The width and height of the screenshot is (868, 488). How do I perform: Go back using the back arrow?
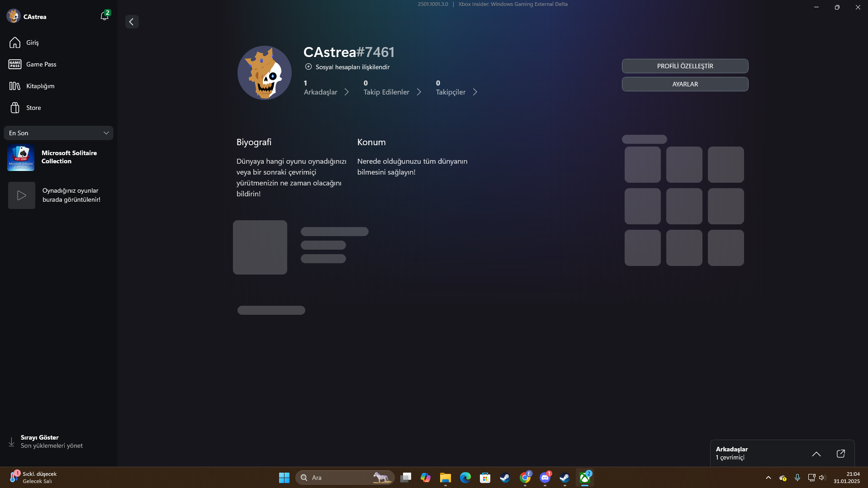click(132, 22)
